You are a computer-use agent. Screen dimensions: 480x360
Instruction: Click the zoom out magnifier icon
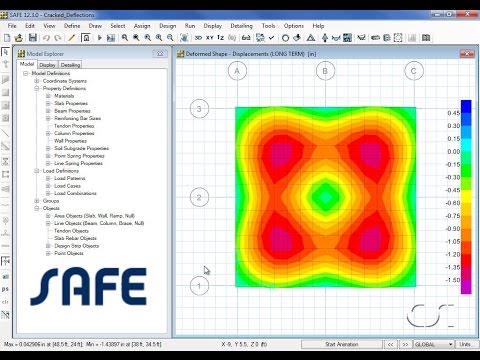click(x=170, y=38)
